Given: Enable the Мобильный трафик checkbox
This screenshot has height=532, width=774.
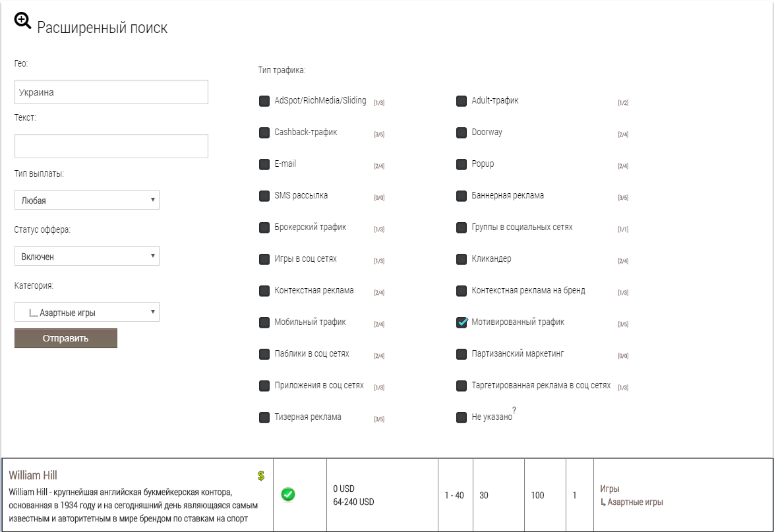Looking at the screenshot, I should [x=264, y=322].
